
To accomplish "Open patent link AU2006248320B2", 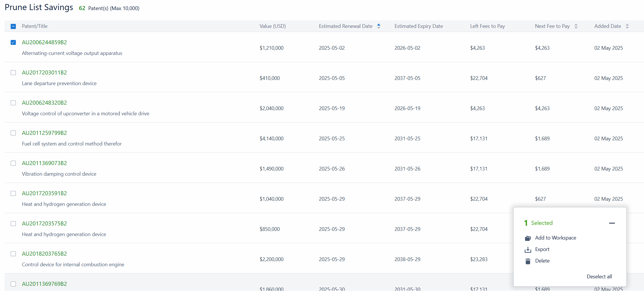I will 44,103.
